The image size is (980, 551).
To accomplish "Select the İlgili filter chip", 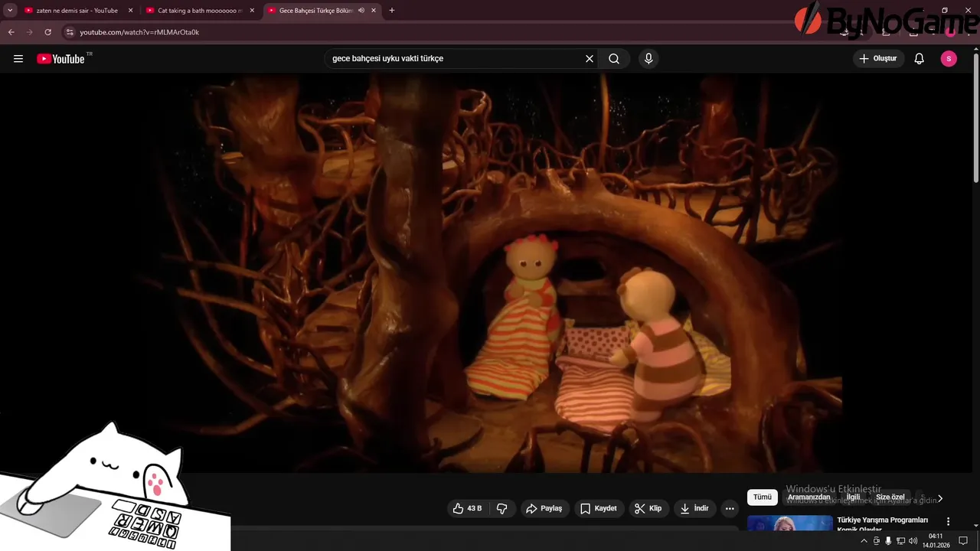I will coord(853,497).
